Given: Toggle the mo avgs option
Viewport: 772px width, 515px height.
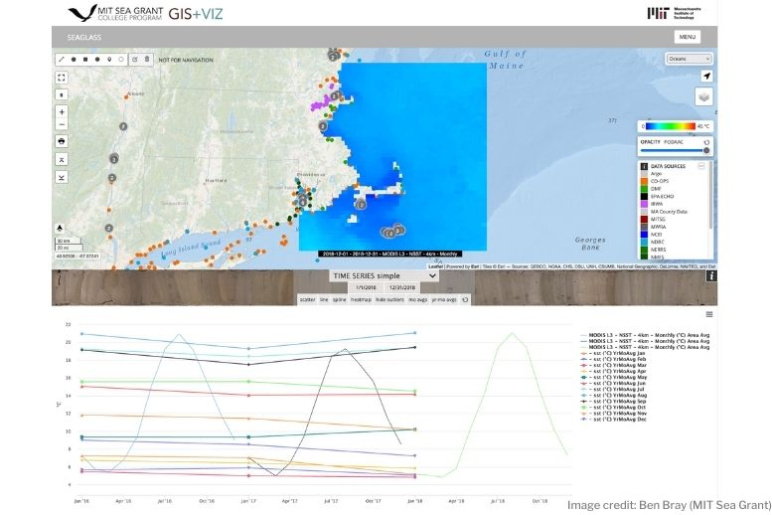Looking at the screenshot, I should click(418, 299).
